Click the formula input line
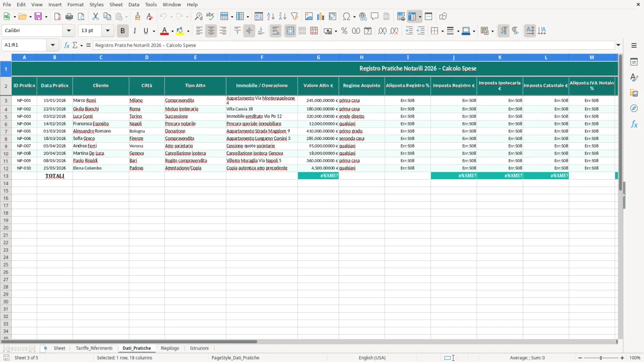Screen dimensions: 644x362 click(x=353, y=45)
